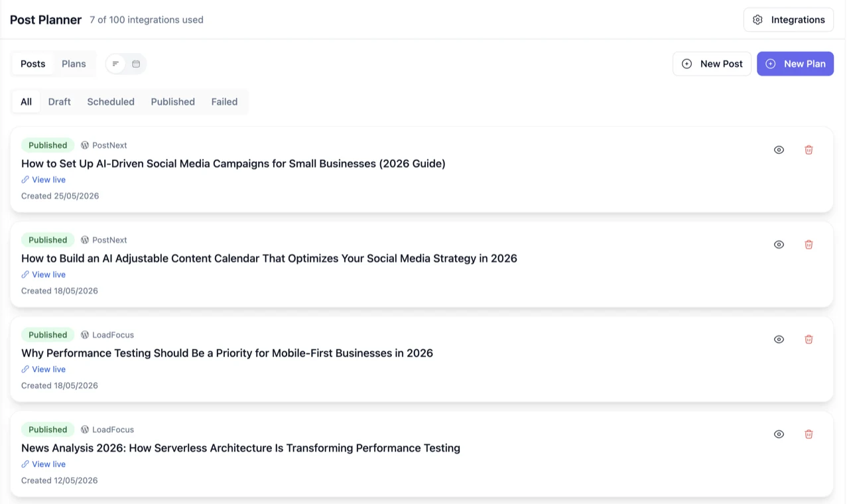This screenshot has height=504, width=849.
Task: Select calendar view toggle icon
Action: tap(136, 64)
